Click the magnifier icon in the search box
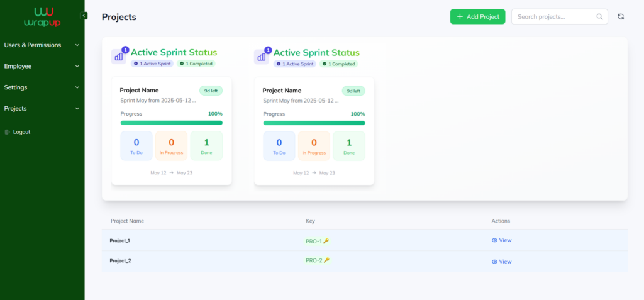The height and width of the screenshot is (300, 644). tap(599, 17)
